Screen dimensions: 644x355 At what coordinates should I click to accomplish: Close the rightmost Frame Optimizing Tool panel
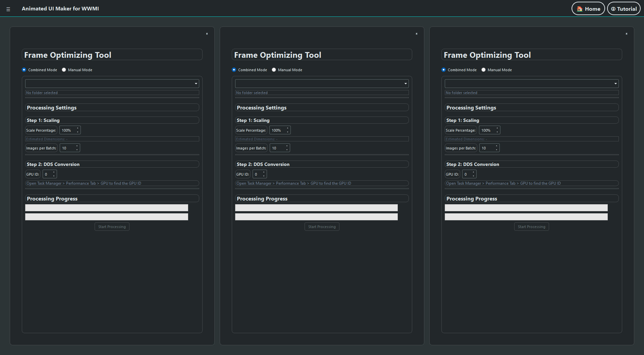point(626,34)
